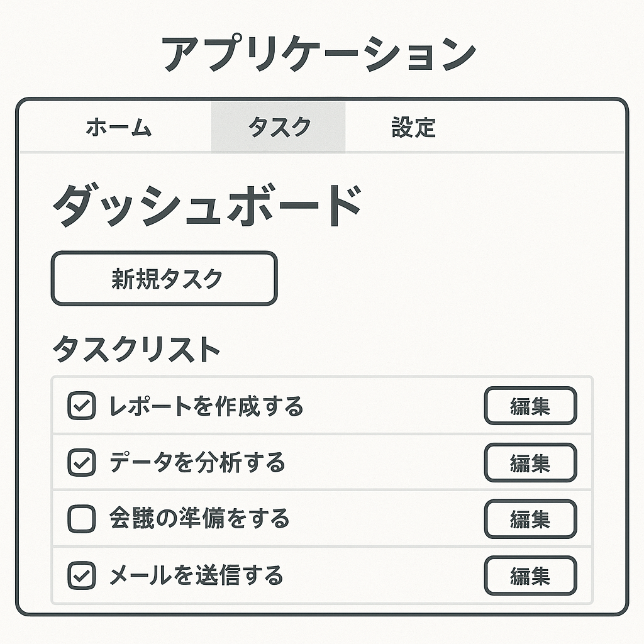Click 編集 for データを分析する
The width and height of the screenshot is (644, 644).
tap(530, 462)
